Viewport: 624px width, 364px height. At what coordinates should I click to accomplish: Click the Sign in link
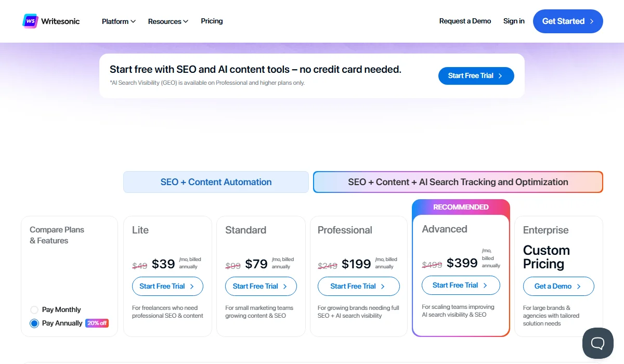[514, 21]
